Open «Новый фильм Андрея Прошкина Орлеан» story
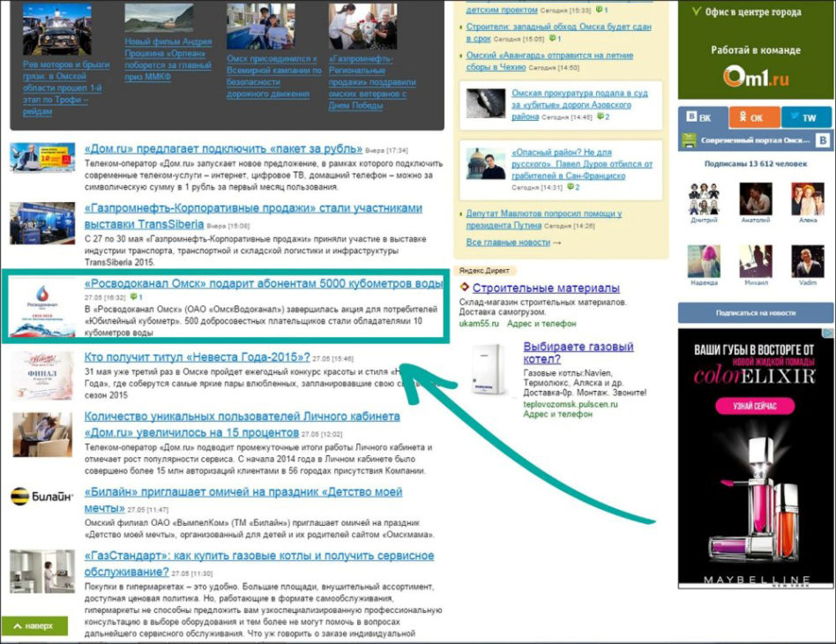Viewport: 836px width, 644px height. point(168,59)
